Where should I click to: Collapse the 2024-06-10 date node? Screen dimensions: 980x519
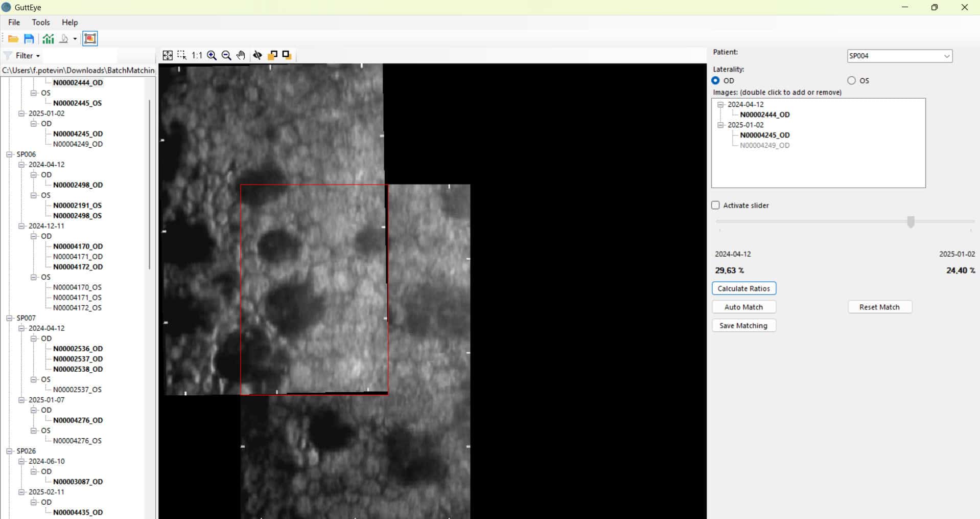click(x=21, y=461)
